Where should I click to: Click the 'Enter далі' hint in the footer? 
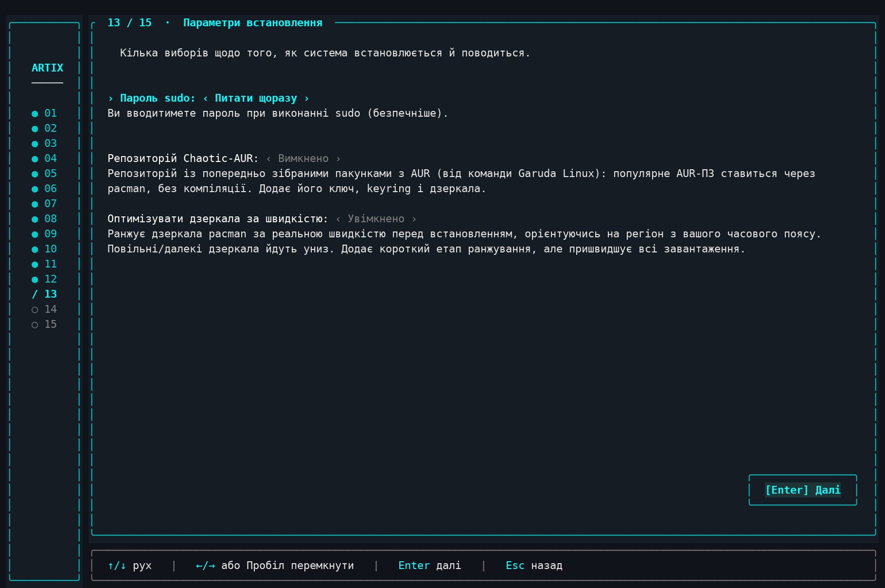coord(429,566)
